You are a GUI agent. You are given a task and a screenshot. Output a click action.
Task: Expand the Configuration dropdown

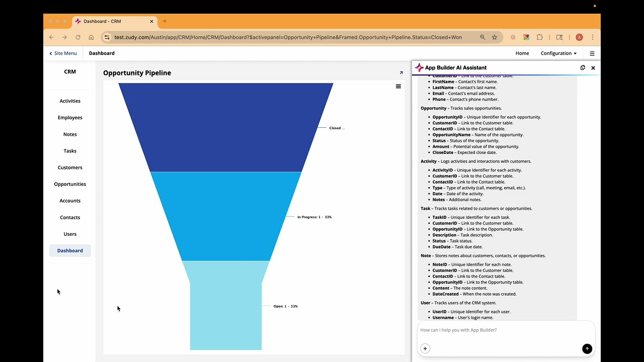pos(558,53)
